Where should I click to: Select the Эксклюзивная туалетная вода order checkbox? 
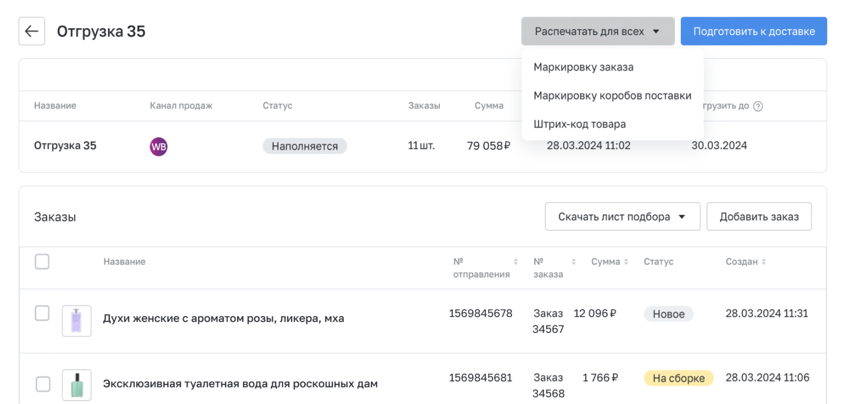coord(43,384)
